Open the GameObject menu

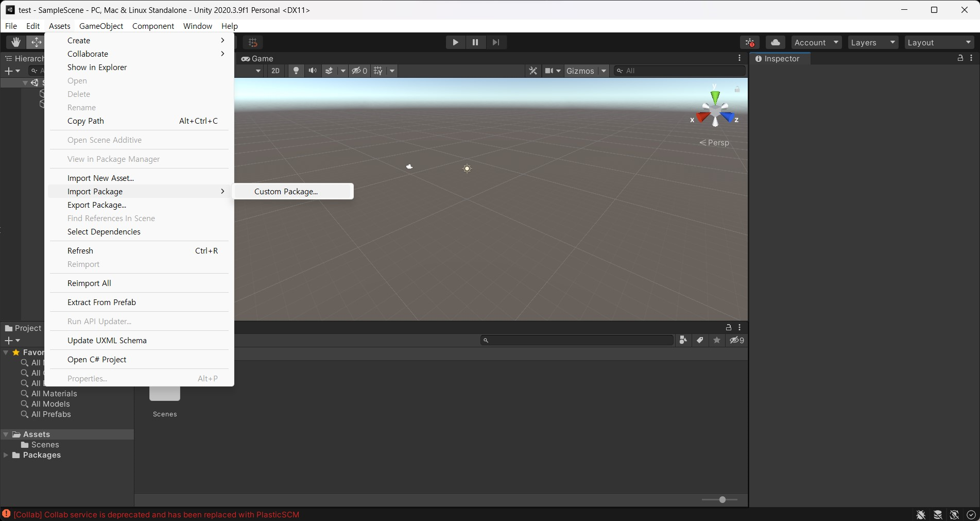point(101,26)
